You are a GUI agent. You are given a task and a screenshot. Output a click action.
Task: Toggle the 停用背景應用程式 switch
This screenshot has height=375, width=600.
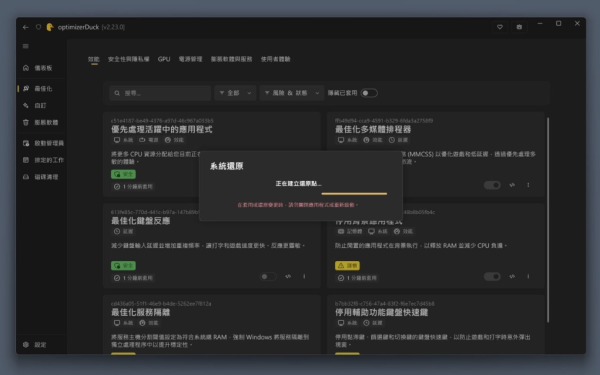pos(492,277)
